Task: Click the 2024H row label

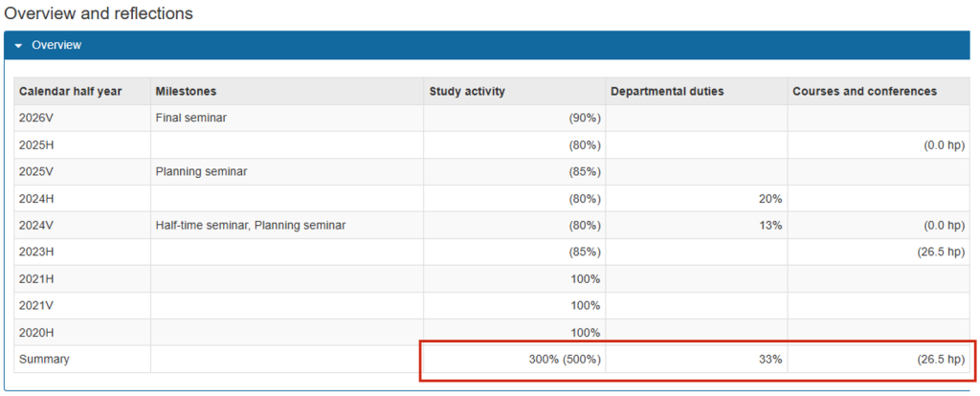Action: [x=37, y=199]
